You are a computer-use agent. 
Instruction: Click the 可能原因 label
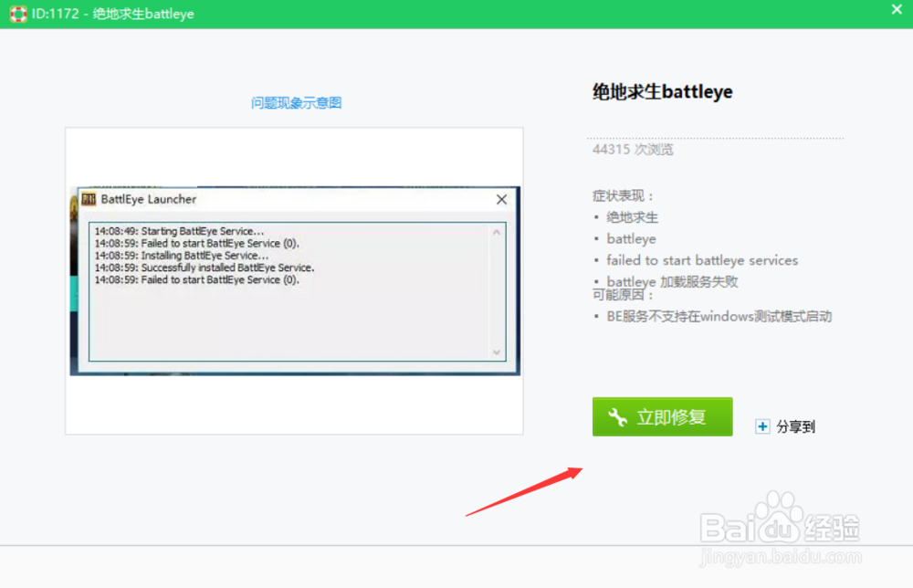tap(623, 295)
